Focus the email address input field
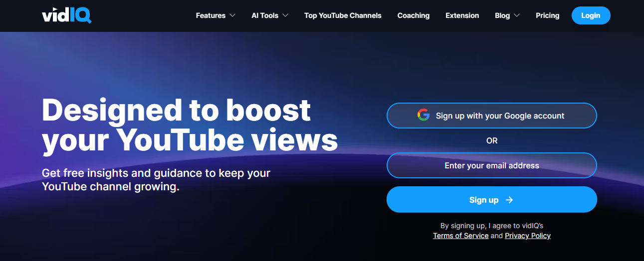Viewport: 644px width, 261px height. click(491, 165)
